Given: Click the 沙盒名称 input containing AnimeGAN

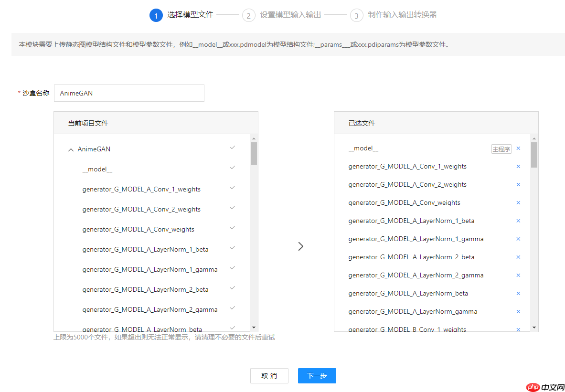Looking at the screenshot, I should coord(129,93).
